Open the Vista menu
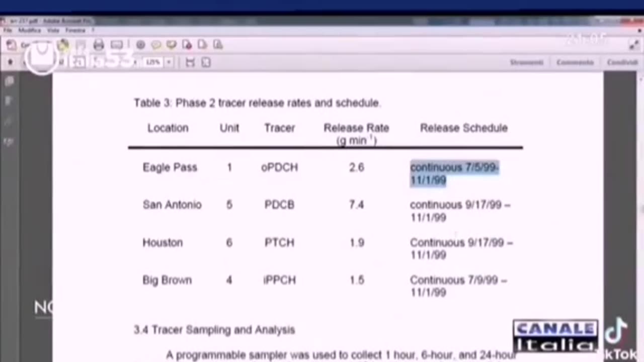Viewport: 644px width, 362px height. (53, 30)
